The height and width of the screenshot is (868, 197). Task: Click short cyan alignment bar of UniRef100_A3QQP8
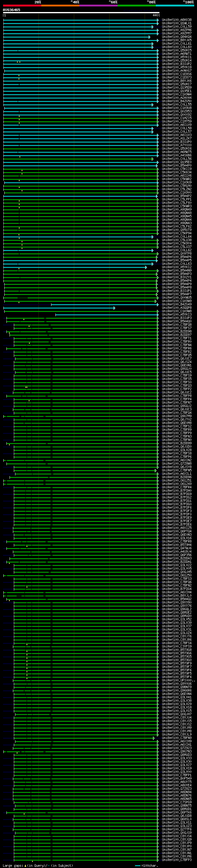[x=59, y=308]
